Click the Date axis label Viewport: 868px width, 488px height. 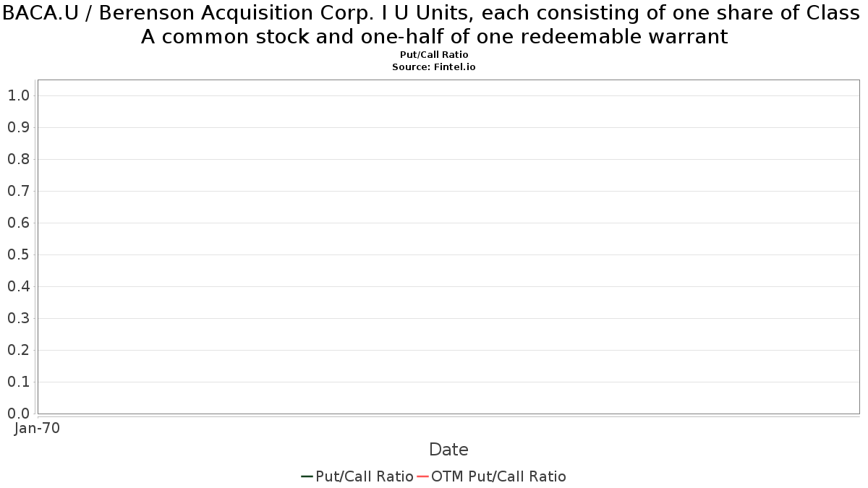coord(448,450)
